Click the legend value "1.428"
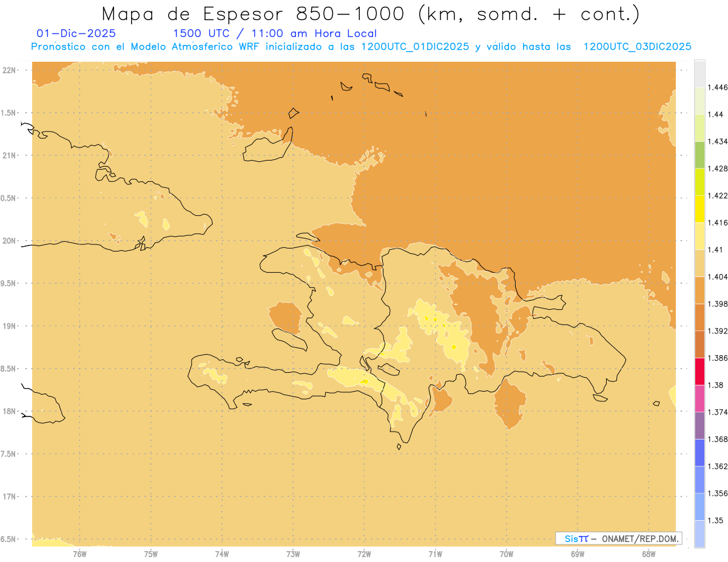The height and width of the screenshot is (562, 728). click(718, 169)
